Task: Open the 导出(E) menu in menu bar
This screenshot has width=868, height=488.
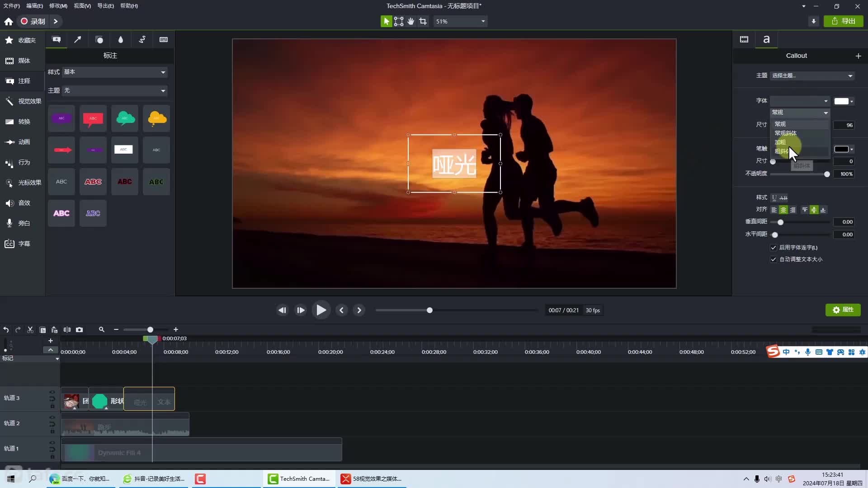Action: tap(105, 6)
